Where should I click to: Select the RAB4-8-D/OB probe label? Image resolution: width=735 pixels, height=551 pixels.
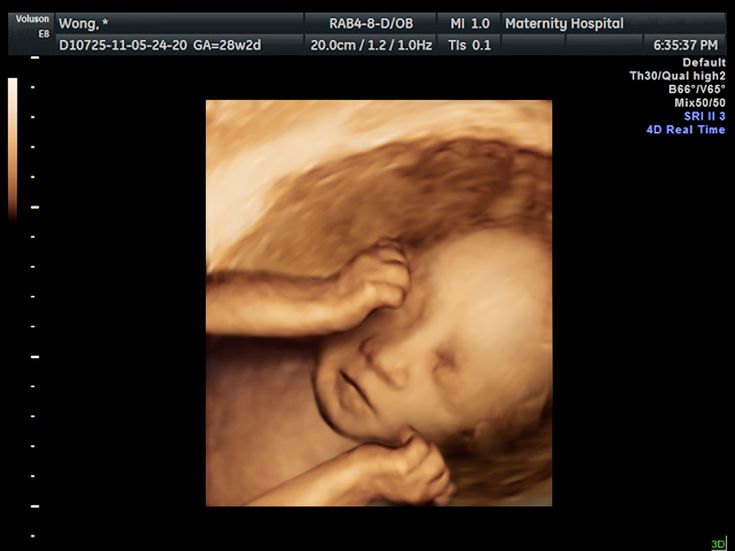point(371,23)
